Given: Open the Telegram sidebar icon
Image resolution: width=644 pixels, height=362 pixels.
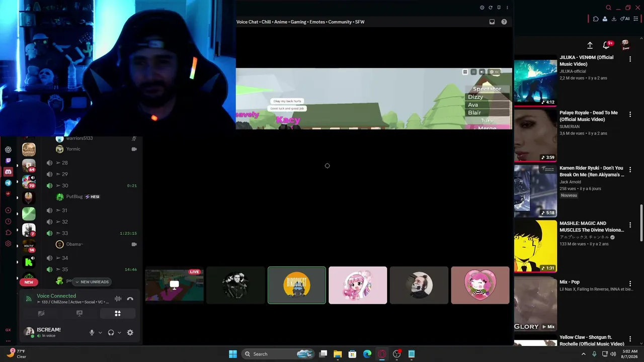Looking at the screenshot, I should click(8, 183).
